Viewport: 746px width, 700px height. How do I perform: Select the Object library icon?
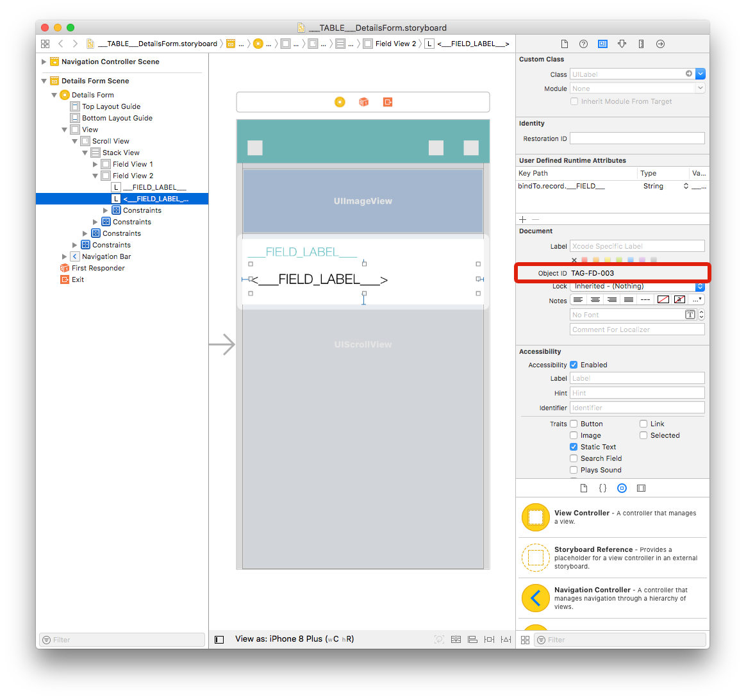(x=622, y=488)
